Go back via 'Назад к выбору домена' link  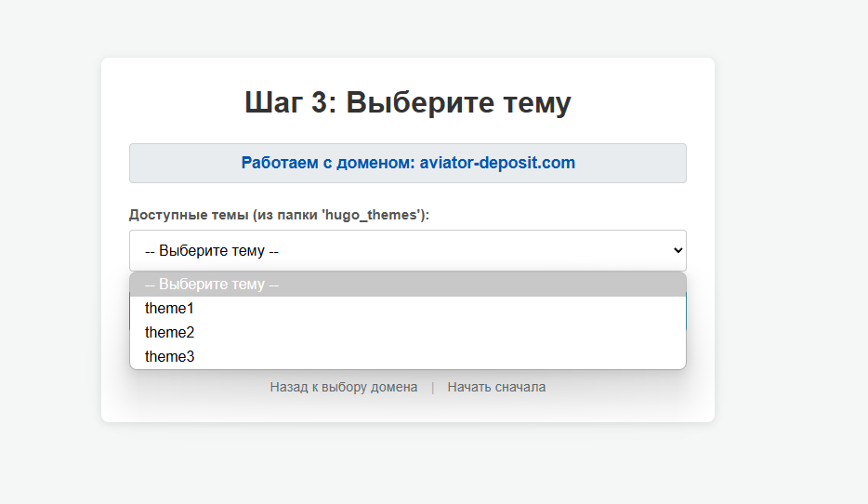(x=344, y=387)
